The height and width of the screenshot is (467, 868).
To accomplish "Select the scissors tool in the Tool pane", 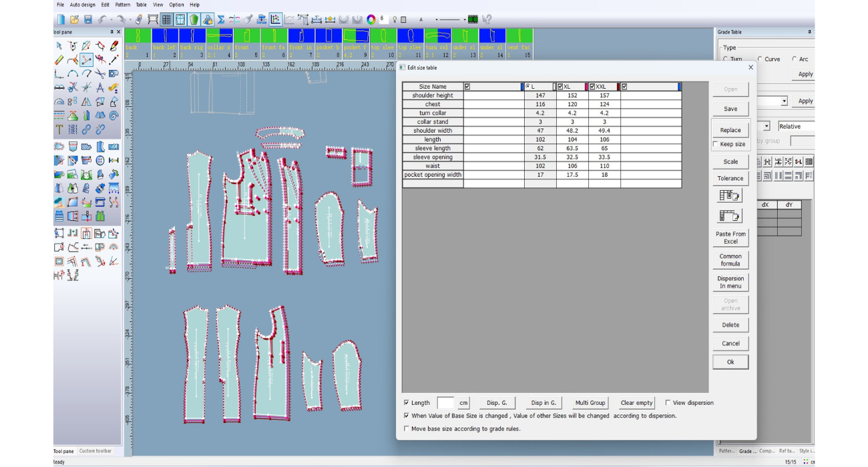I will (x=100, y=73).
